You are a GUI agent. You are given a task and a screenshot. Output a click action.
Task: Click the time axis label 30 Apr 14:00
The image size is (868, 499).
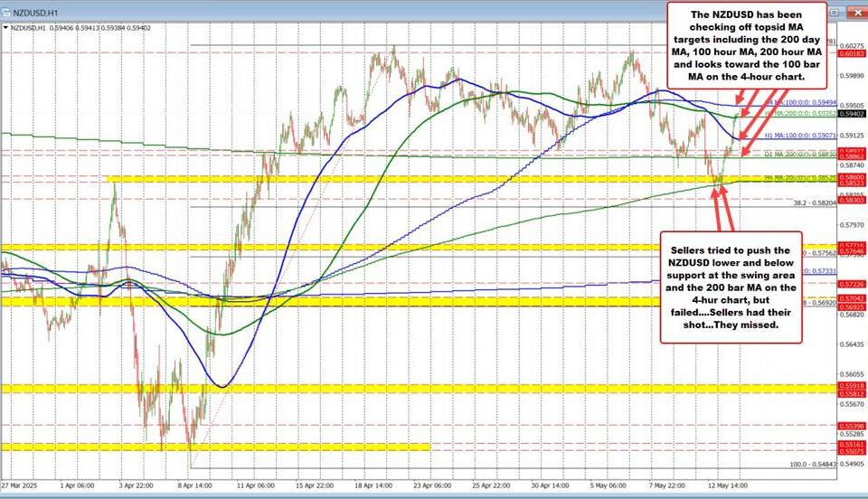[551, 485]
